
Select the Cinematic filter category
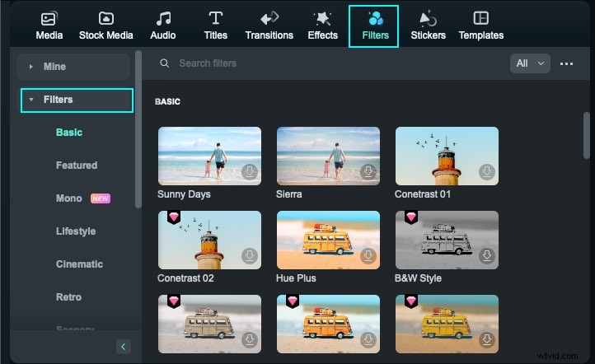[x=79, y=264]
